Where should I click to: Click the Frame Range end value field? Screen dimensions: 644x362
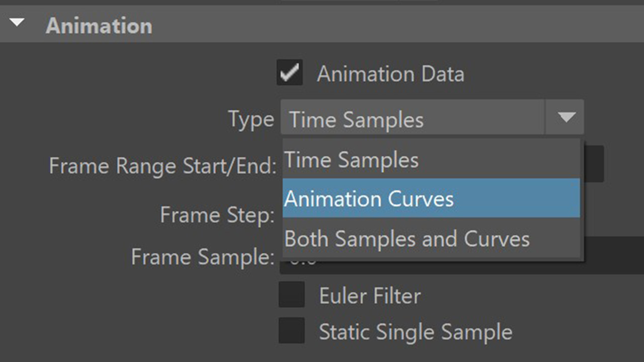click(x=594, y=164)
